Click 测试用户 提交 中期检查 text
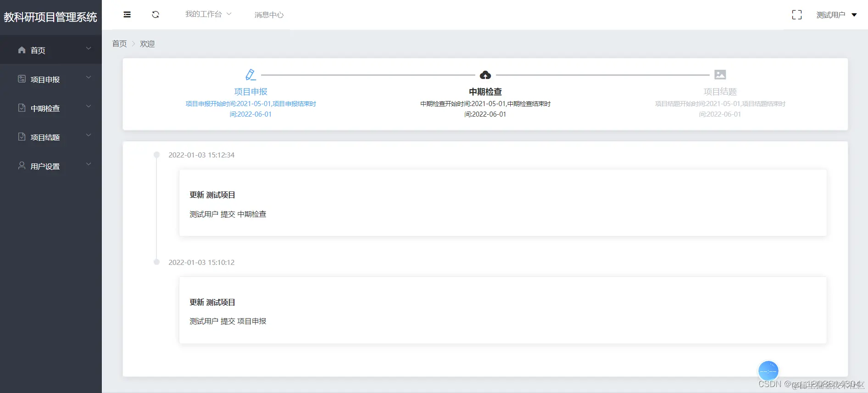Viewport: 868px width, 393px height. coord(228,214)
